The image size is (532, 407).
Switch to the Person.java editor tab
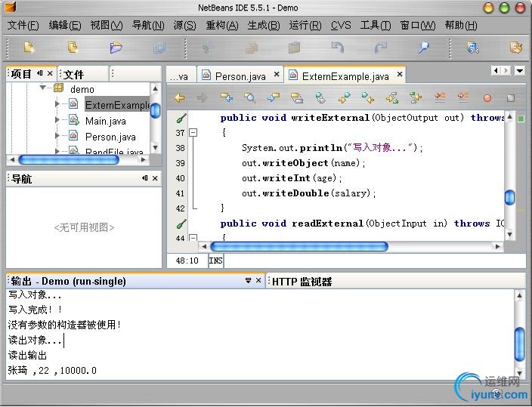(240, 76)
